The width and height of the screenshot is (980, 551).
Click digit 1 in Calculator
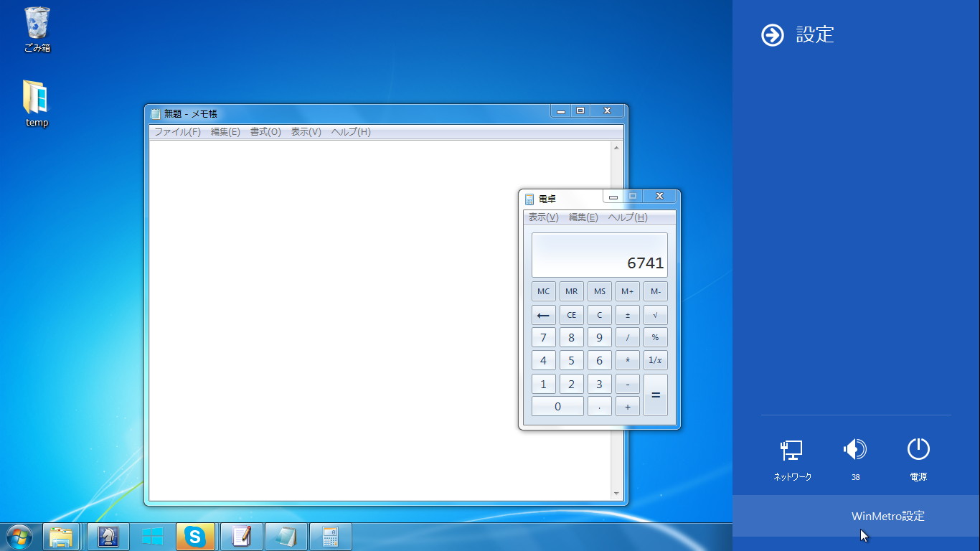543,384
